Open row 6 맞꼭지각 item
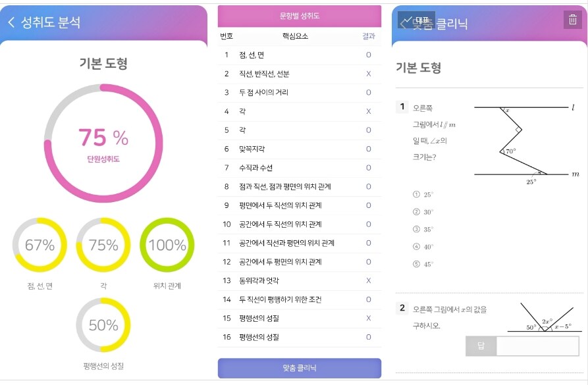The width and height of the screenshot is (588, 385). pos(299,149)
